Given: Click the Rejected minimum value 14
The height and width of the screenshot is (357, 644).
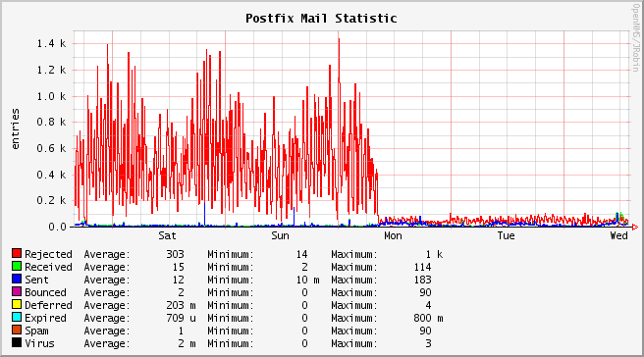Looking at the screenshot, I should click(302, 254).
